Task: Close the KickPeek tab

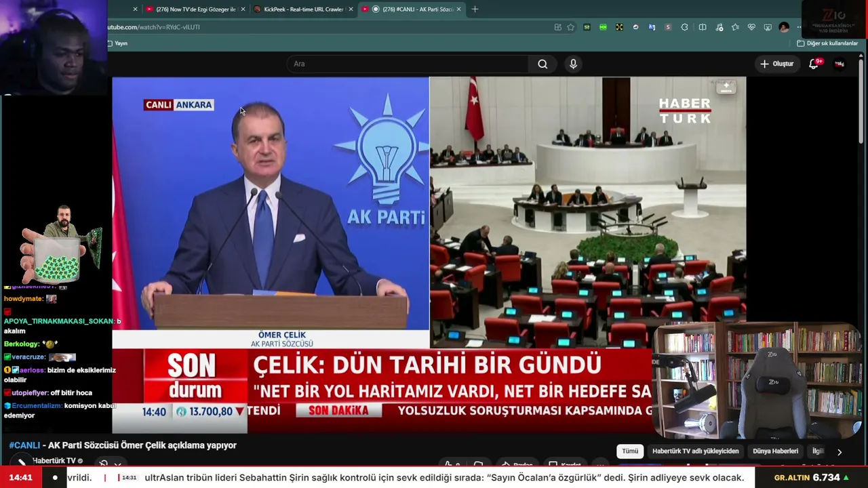Action: 351,9
